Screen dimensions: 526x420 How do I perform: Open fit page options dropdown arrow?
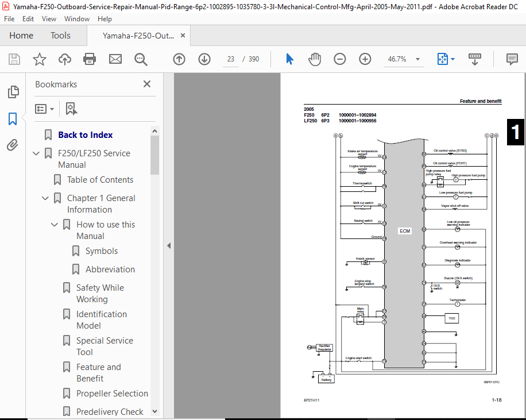(453, 59)
